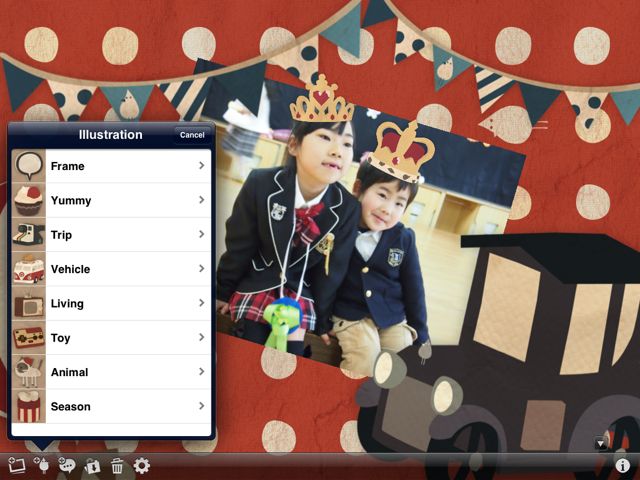Add an illustration using the toolbar mouse icon

41,465
